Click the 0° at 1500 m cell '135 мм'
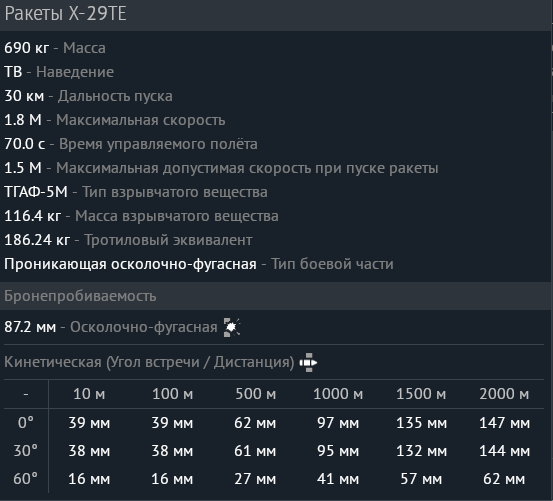The image size is (553, 501). click(421, 423)
